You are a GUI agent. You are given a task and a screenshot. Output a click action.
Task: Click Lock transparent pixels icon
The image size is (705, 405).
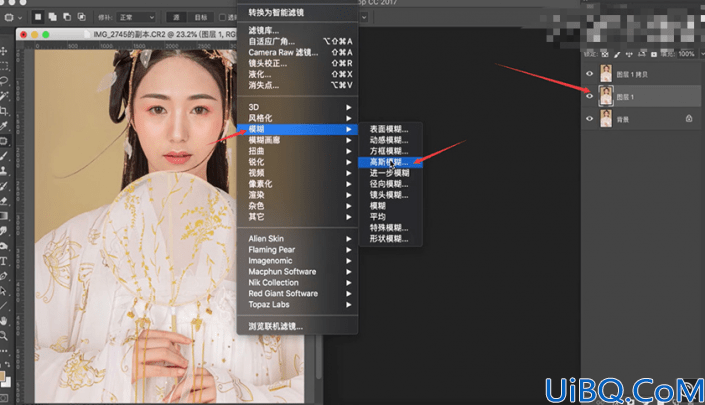pos(605,54)
